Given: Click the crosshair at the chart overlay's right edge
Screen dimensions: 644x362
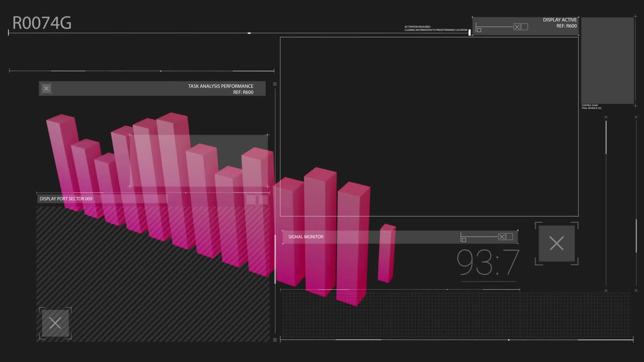Looking at the screenshot, I should [268, 135].
